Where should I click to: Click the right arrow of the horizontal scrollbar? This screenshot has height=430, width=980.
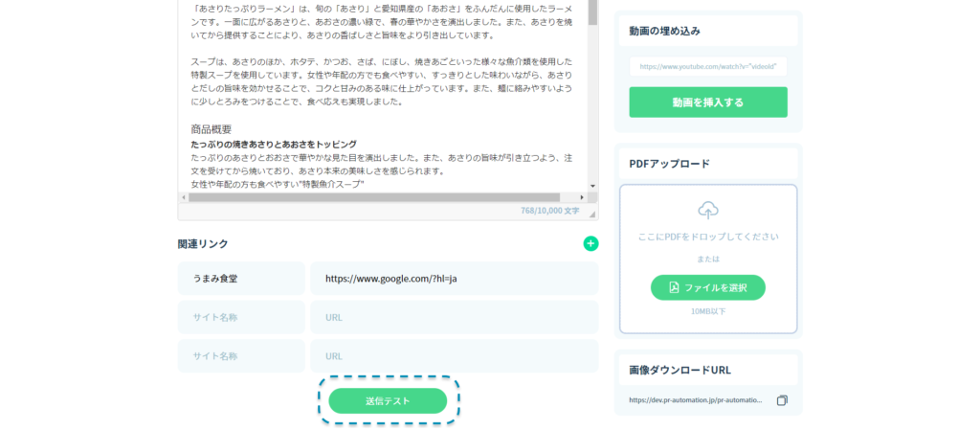(581, 197)
